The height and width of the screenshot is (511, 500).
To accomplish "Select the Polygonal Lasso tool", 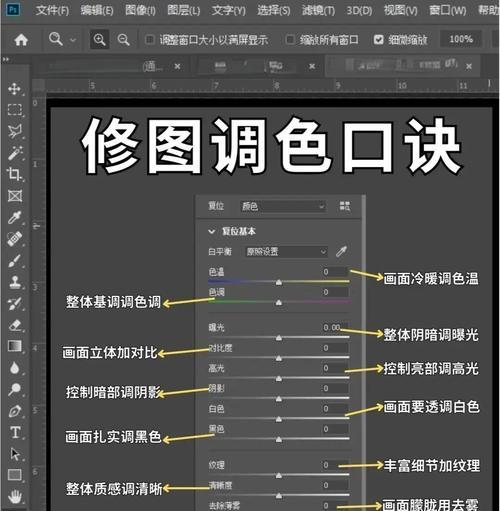I will [x=15, y=131].
